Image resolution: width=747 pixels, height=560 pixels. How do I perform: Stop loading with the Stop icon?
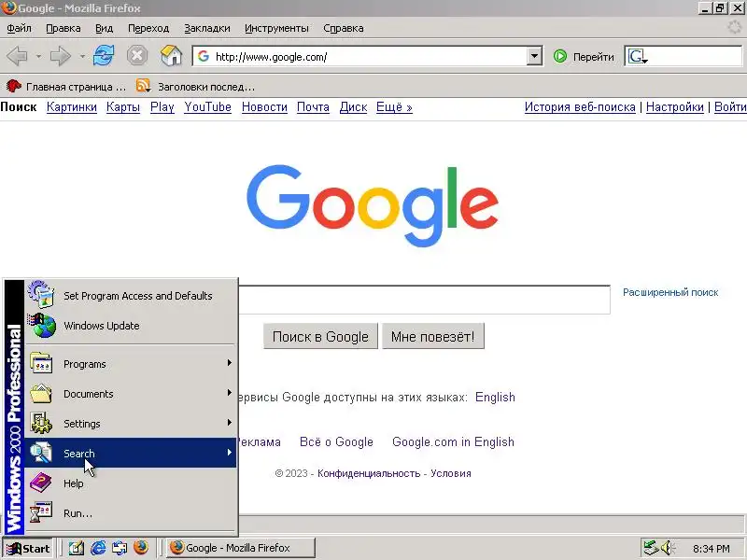point(137,56)
